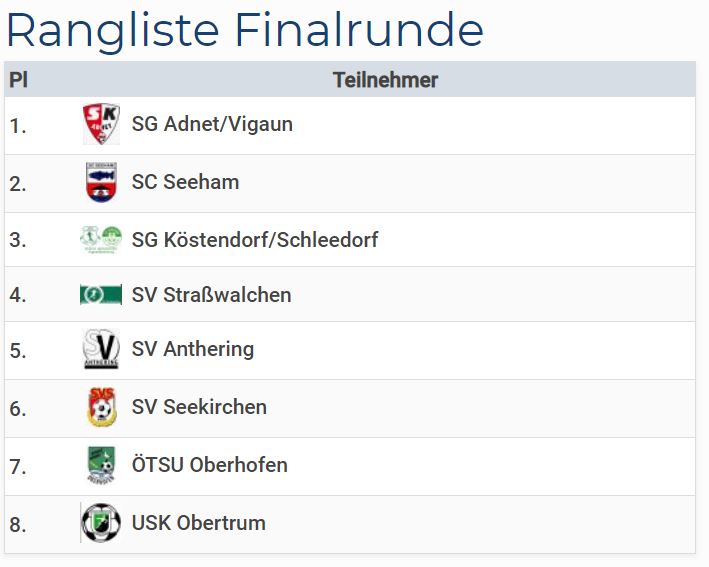Click the SC Seeham club crest
The width and height of the screenshot is (709, 567).
tap(100, 183)
